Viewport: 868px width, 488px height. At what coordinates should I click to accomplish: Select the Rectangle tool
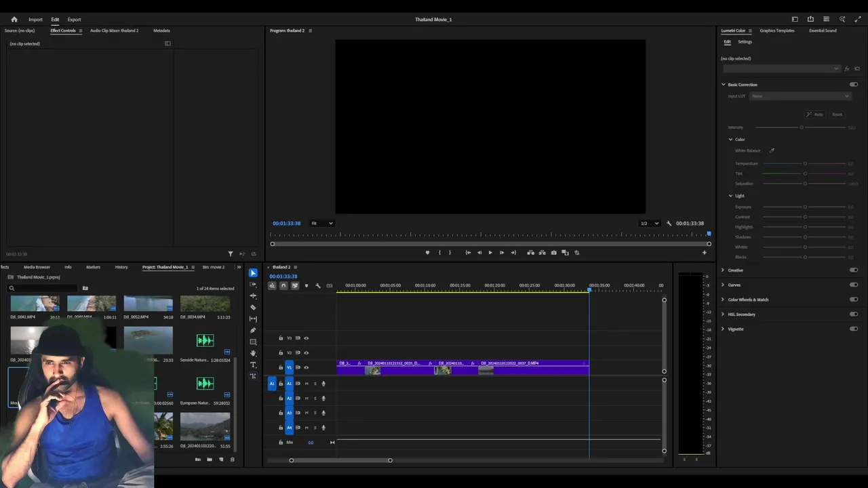[x=253, y=342]
